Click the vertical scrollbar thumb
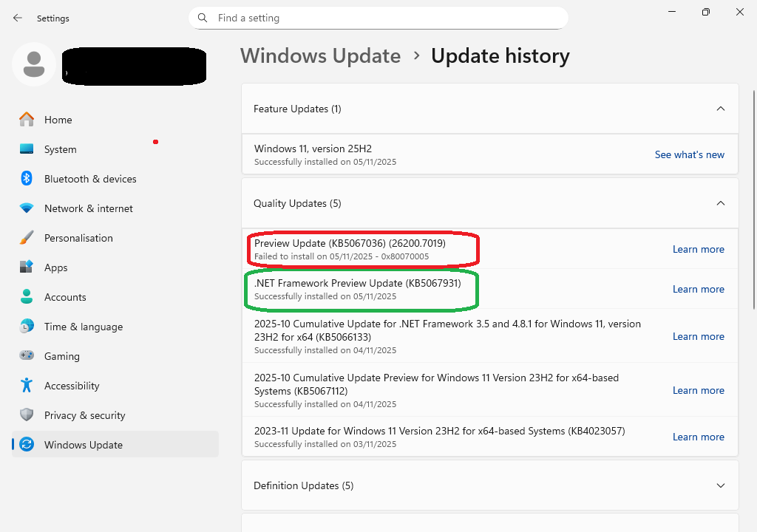This screenshot has height=532, width=757. [x=754, y=199]
